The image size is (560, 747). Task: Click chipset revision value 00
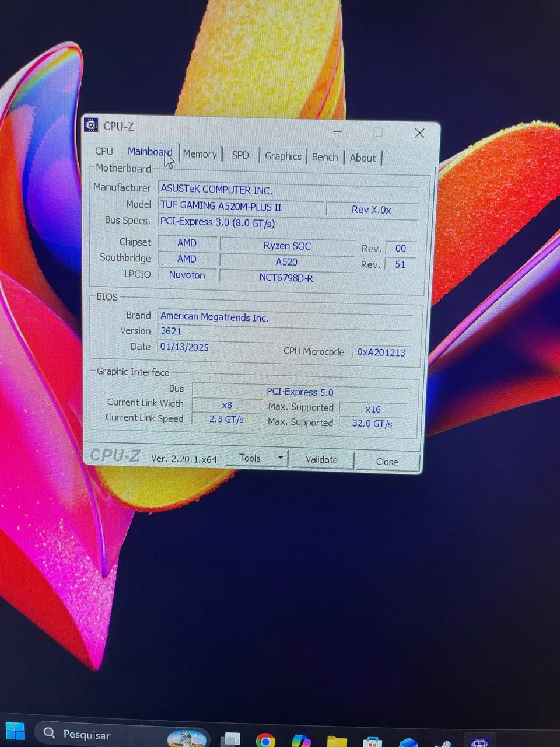point(400,248)
